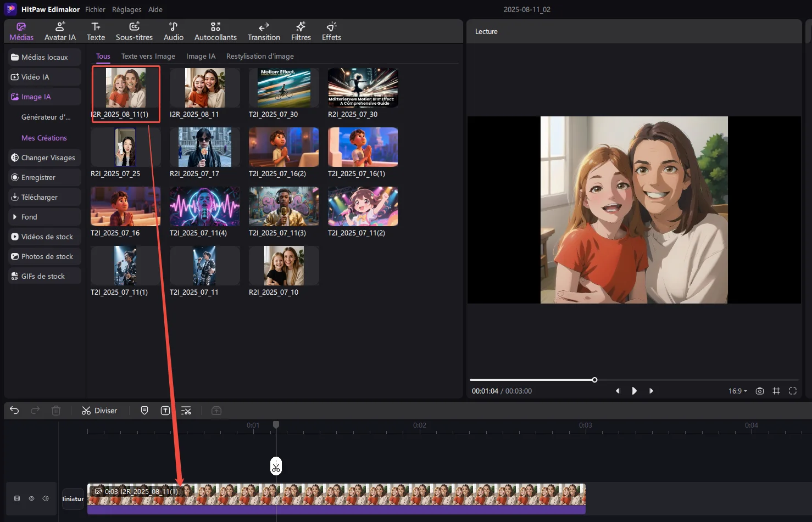Open the Réglages menu

pos(126,9)
